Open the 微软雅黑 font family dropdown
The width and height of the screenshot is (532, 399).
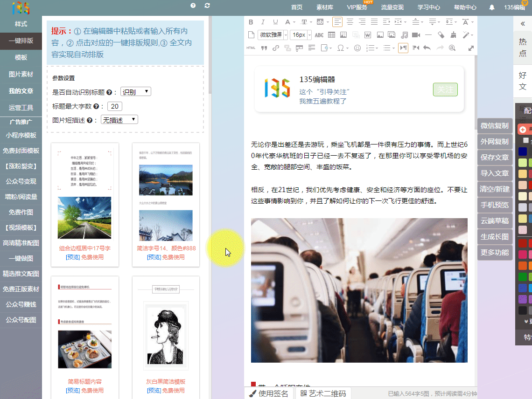pyautogui.click(x=272, y=35)
